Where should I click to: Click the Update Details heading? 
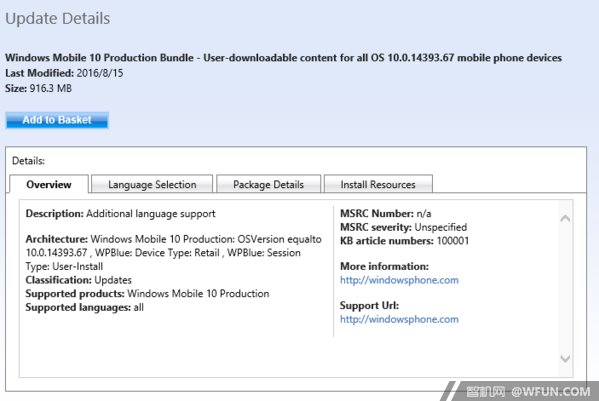(x=58, y=18)
